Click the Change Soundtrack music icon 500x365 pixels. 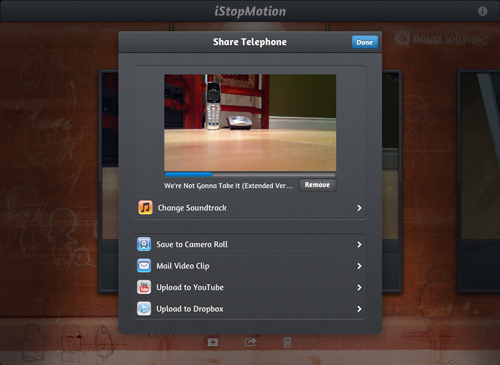[145, 207]
